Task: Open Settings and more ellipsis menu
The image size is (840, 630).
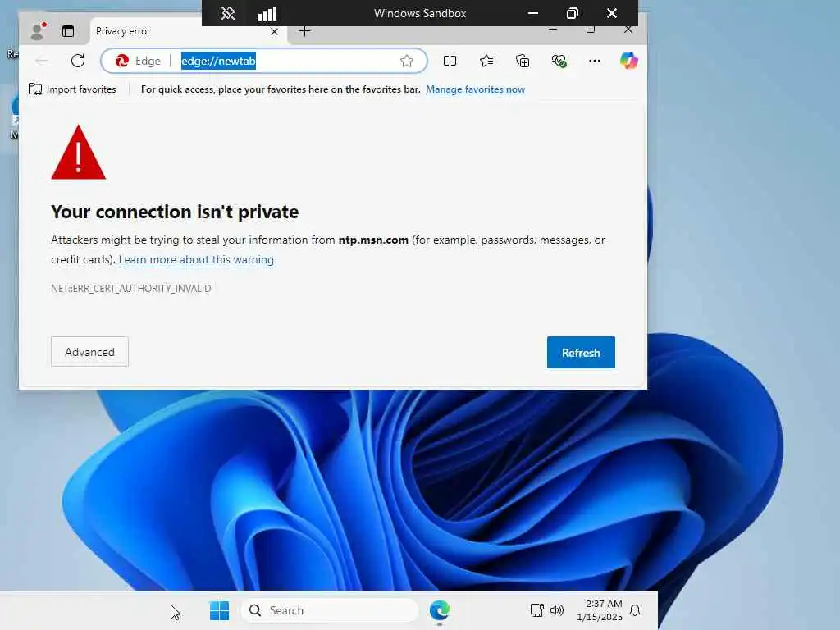Action: pos(595,61)
